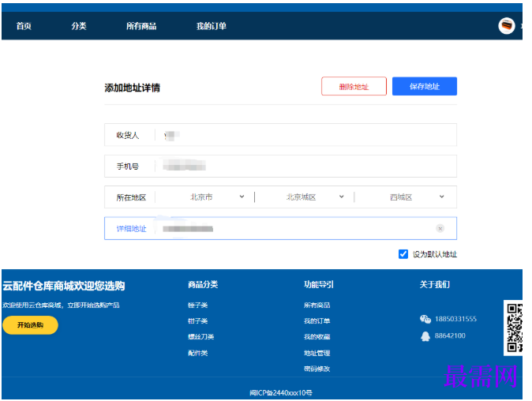Click the yellow 开始选购 button
The image size is (532, 401).
coord(30,325)
